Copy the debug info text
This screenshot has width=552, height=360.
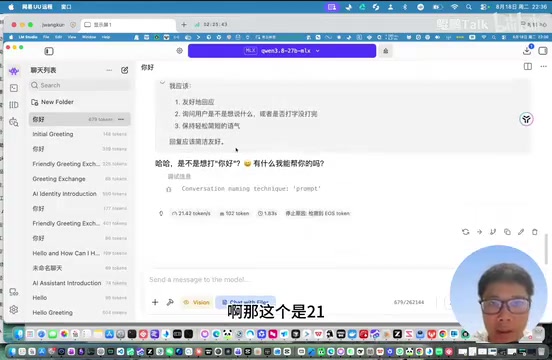[169, 190]
